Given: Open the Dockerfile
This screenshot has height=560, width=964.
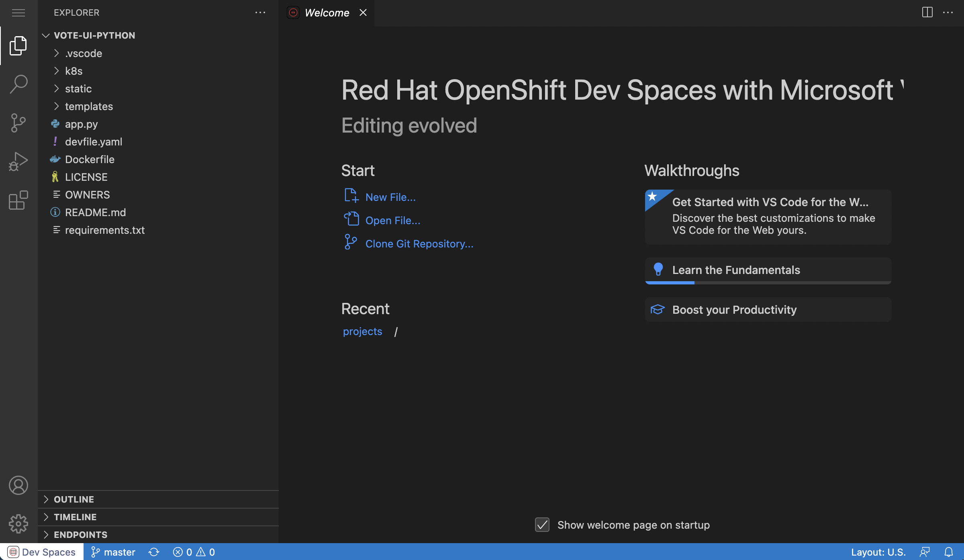Looking at the screenshot, I should pos(158,159).
